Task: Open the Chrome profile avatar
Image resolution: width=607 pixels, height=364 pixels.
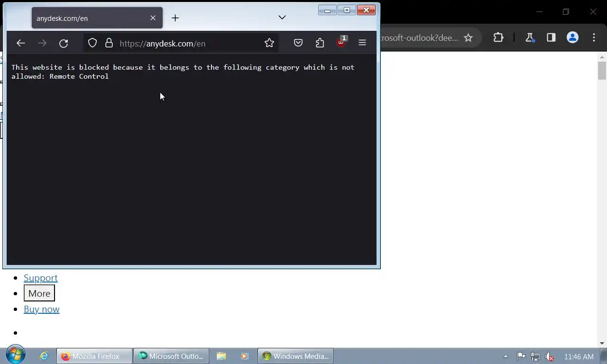Action: click(x=572, y=37)
